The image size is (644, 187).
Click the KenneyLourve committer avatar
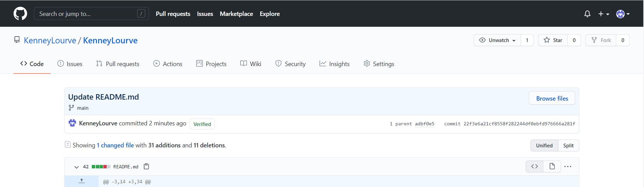coord(72,123)
